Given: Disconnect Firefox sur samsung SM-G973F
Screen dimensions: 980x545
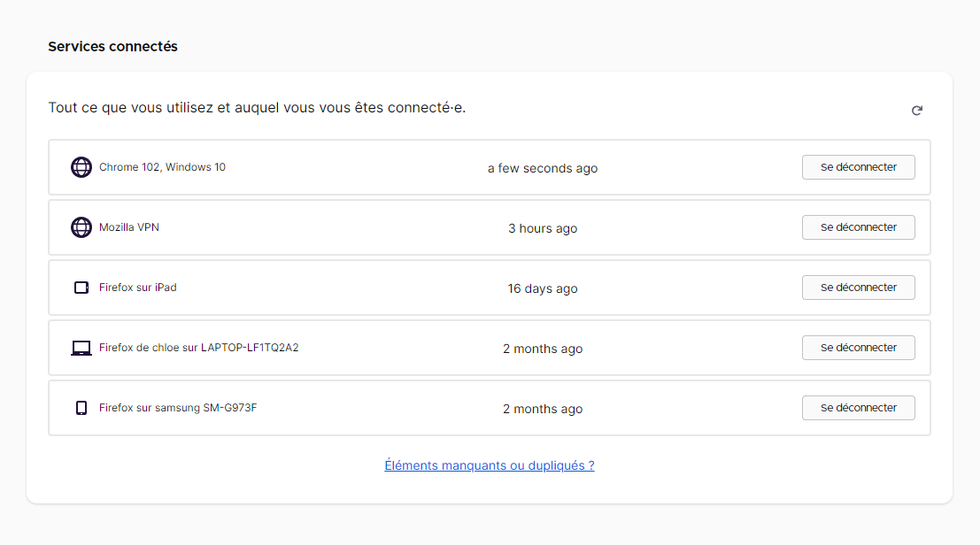Looking at the screenshot, I should click(x=858, y=408).
